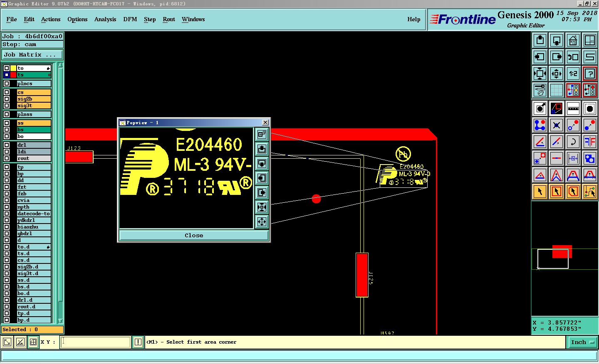The width and height of the screenshot is (599, 364).
Task: Click Close in the Popview window
Action: [194, 235]
